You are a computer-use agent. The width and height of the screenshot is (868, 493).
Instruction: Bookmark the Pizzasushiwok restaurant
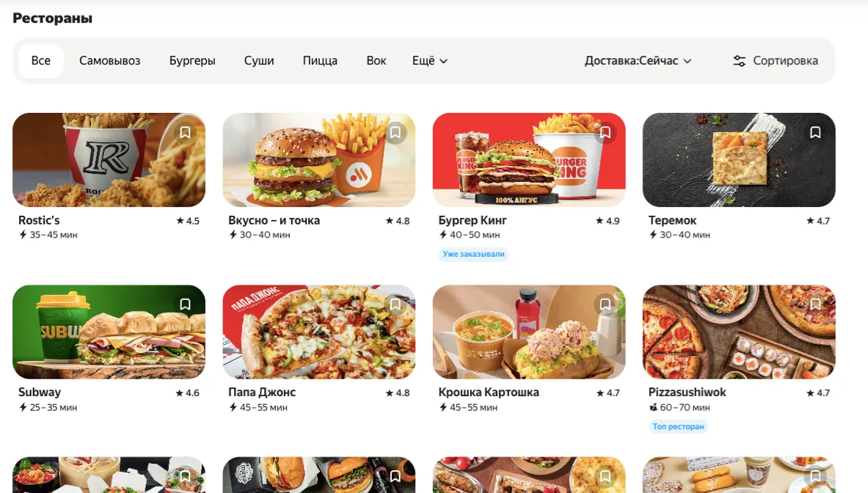pyautogui.click(x=815, y=305)
